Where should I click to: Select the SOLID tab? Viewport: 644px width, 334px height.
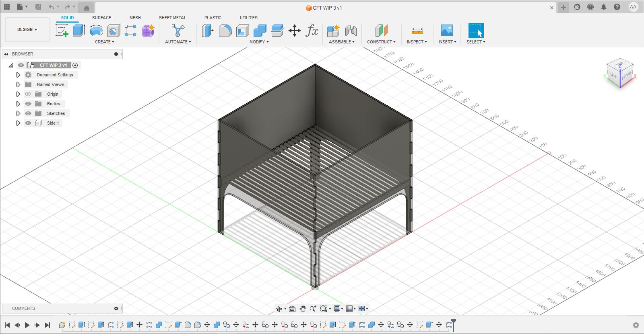[x=68, y=18]
